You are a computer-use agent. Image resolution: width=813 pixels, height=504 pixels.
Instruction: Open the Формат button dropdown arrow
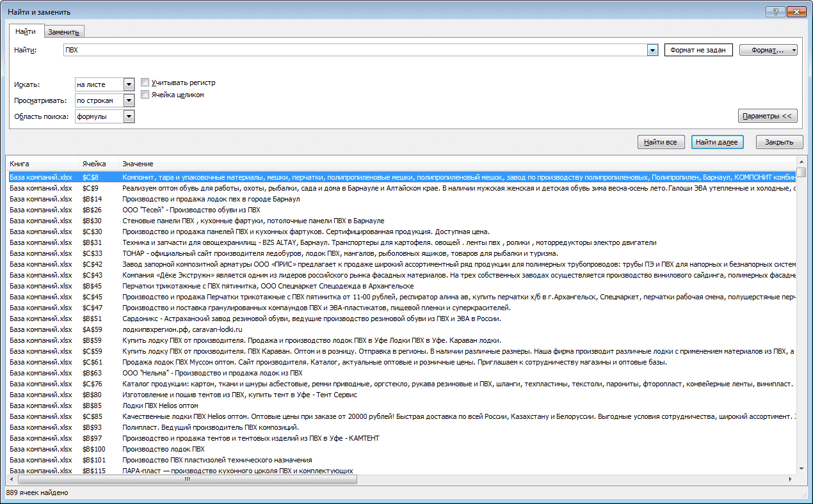point(794,50)
